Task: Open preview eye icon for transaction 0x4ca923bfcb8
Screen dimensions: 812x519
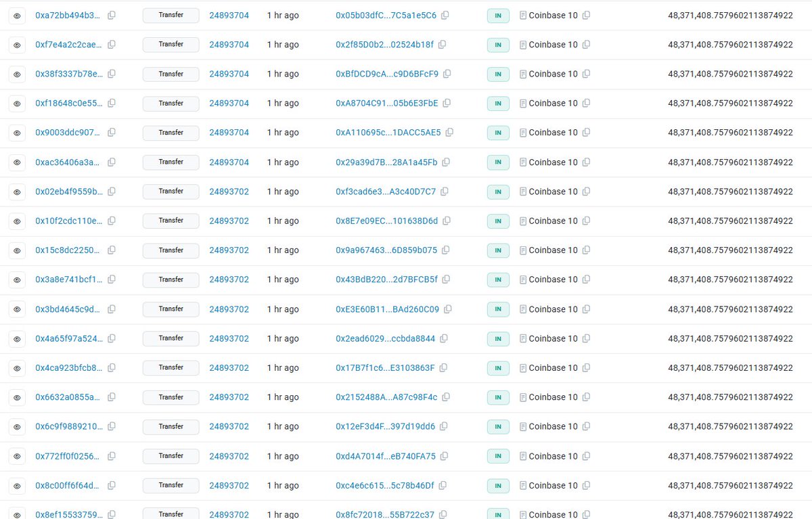Action: 18,368
